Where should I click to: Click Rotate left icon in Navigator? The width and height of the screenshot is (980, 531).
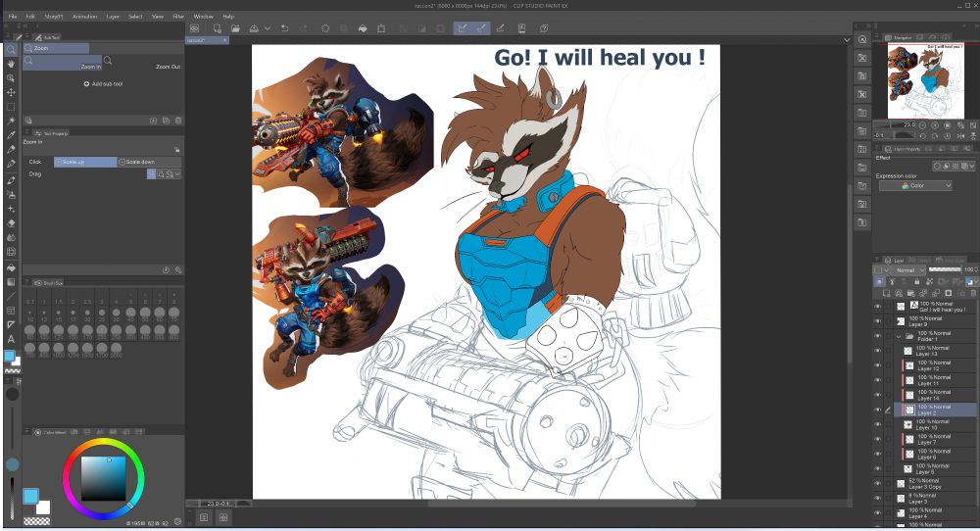922,135
